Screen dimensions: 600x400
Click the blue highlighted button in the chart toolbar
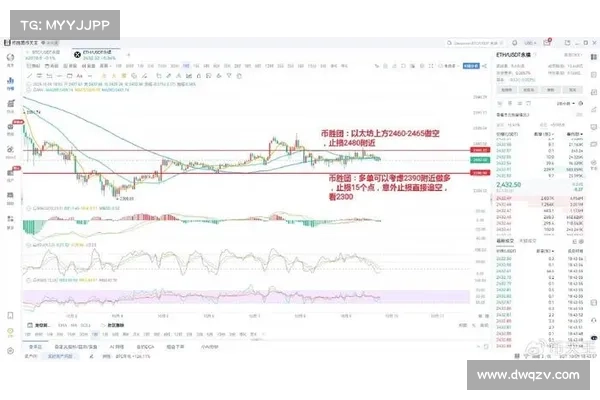[471, 66]
